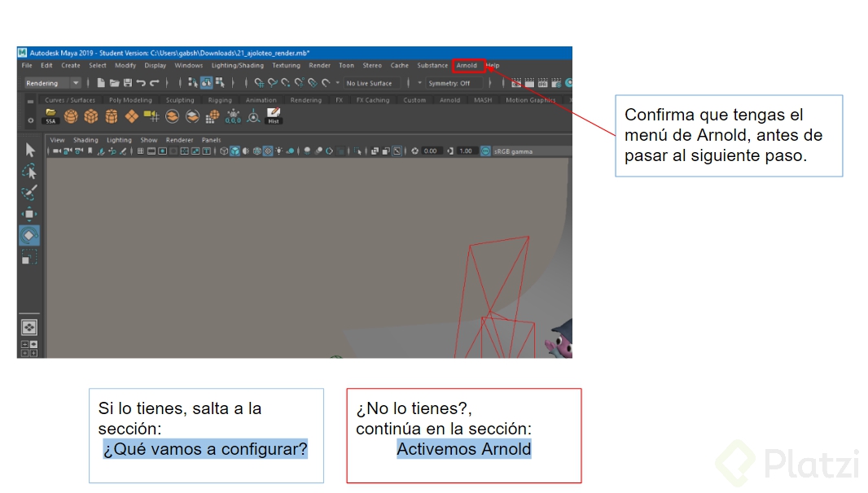This screenshot has height=493, width=868.
Task: Activate the Lasso selection tool
Action: [29, 172]
